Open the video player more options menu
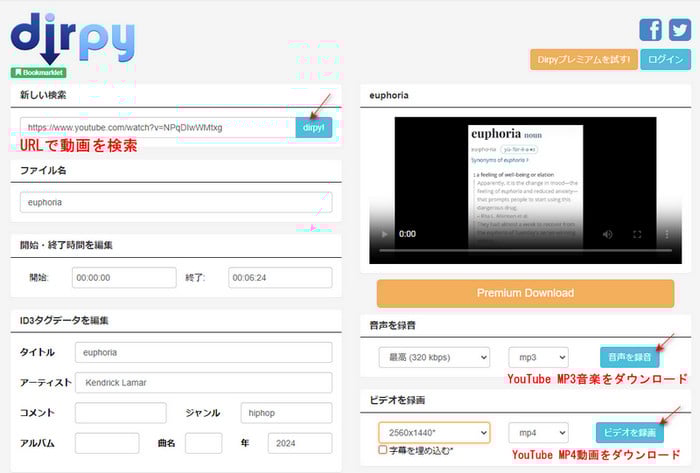This screenshot has width=700, height=473. tap(667, 234)
